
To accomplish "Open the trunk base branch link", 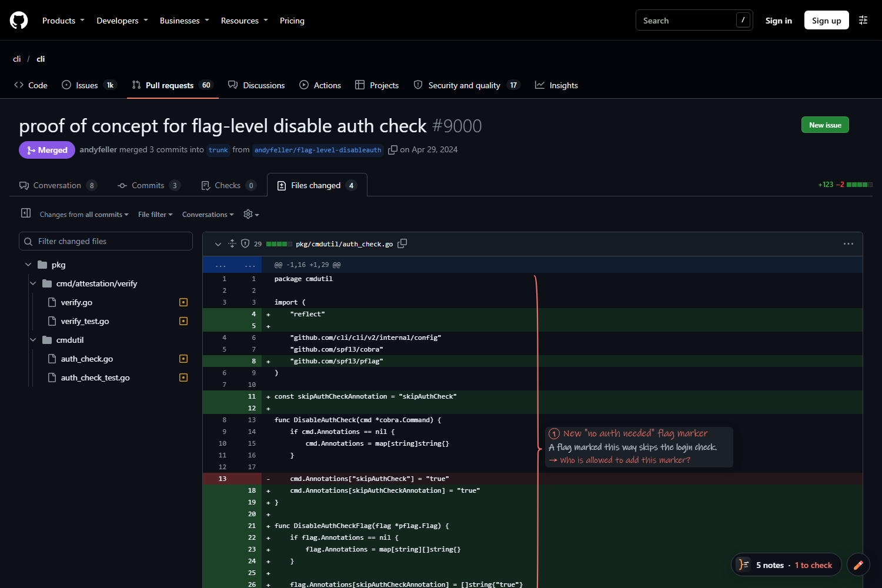I will [218, 150].
